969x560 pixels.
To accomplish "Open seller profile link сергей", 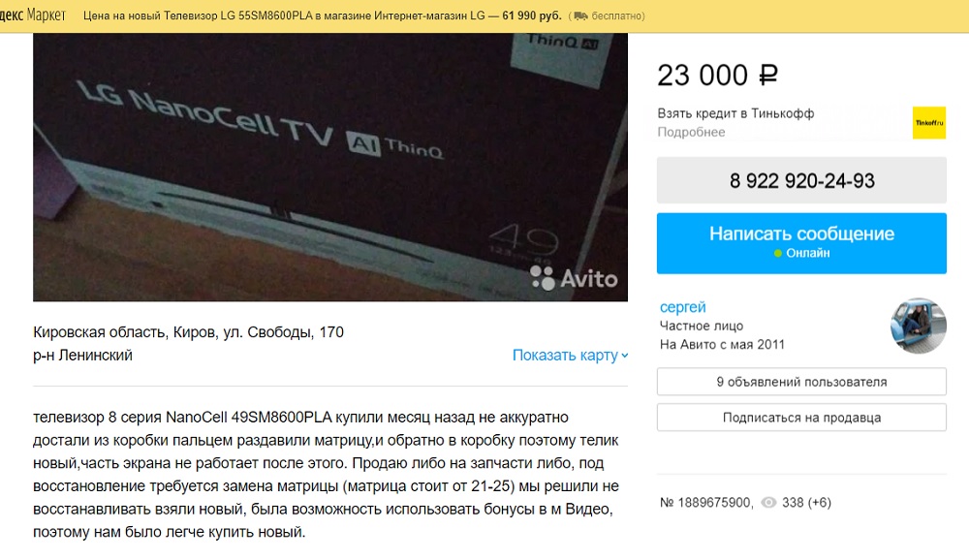I will 682,306.
